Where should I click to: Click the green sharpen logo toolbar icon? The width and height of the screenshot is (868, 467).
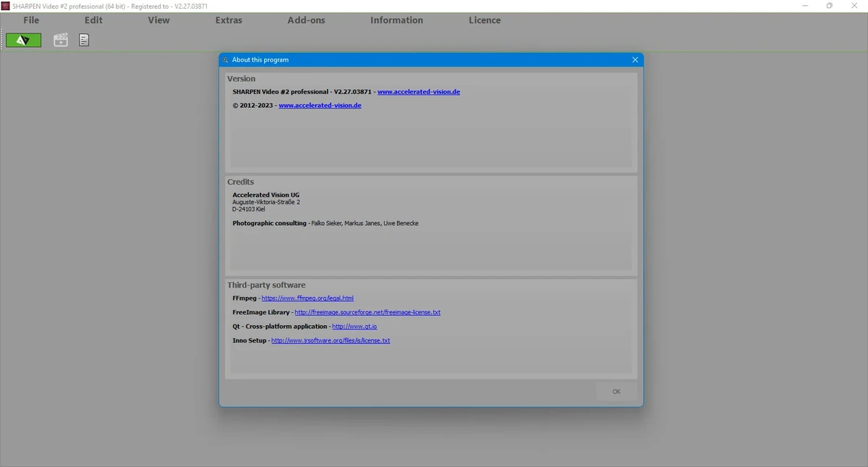coord(24,41)
